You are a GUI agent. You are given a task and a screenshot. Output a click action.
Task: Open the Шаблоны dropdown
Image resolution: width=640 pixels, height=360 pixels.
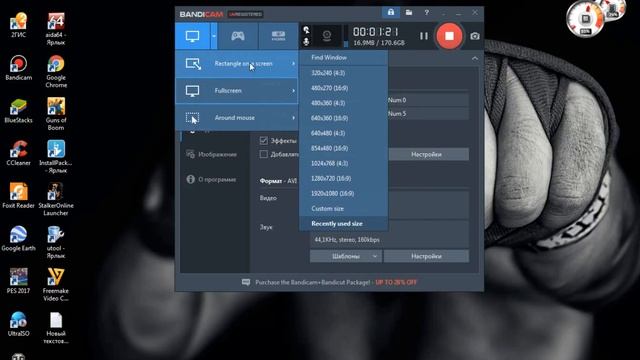pyautogui.click(x=346, y=256)
